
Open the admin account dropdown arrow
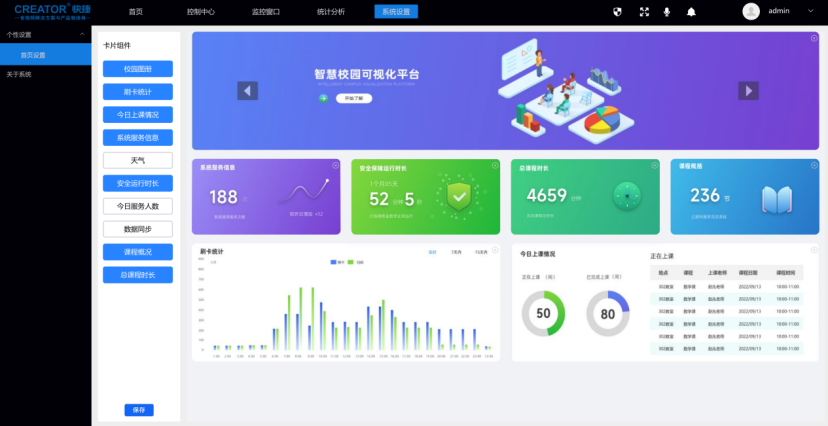[809, 11]
